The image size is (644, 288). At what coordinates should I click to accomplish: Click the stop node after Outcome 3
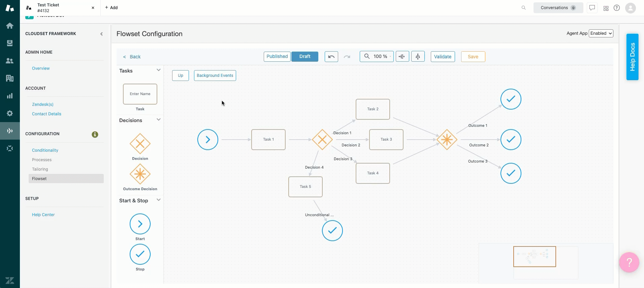click(511, 173)
